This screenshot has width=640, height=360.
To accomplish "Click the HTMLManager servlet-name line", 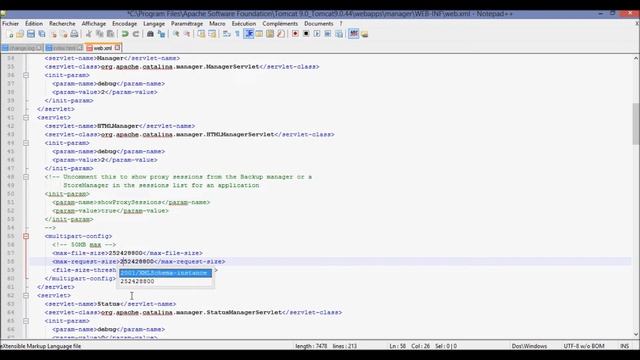I will click(x=120, y=126).
